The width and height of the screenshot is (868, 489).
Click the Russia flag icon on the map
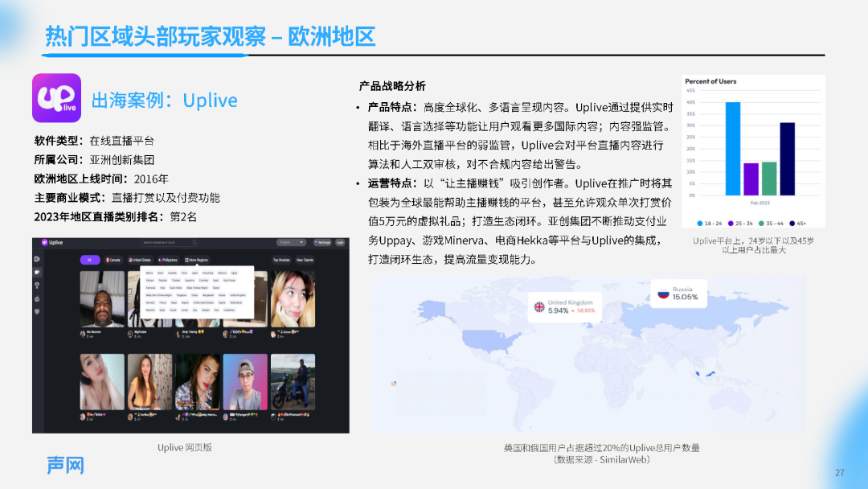(x=663, y=294)
